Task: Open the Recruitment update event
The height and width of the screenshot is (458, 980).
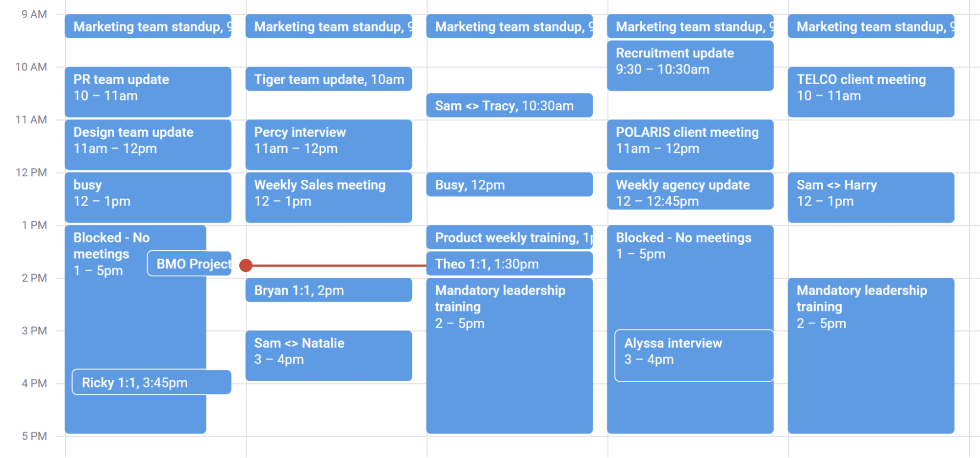Action: pyautogui.click(x=690, y=65)
